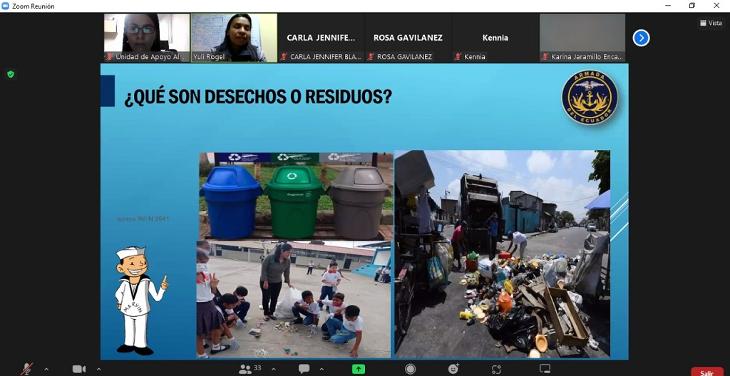Click the green share screen icon
730x376 pixels.
(358, 369)
